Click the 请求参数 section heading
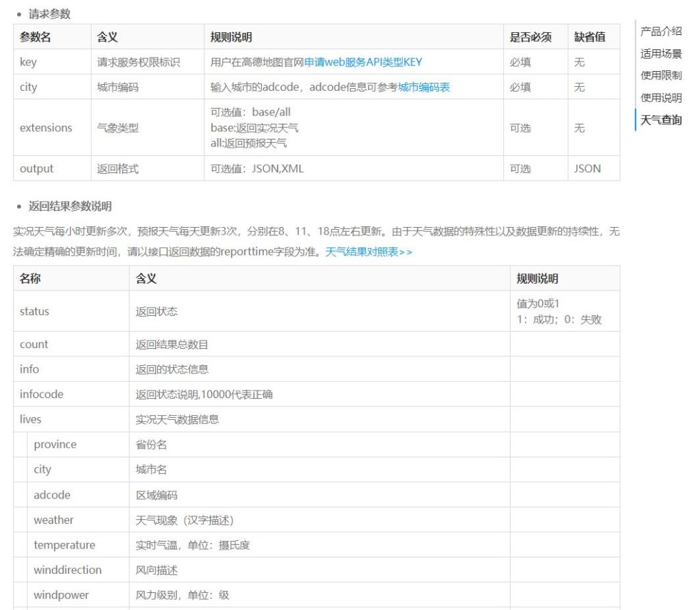The image size is (700, 610). [49, 14]
